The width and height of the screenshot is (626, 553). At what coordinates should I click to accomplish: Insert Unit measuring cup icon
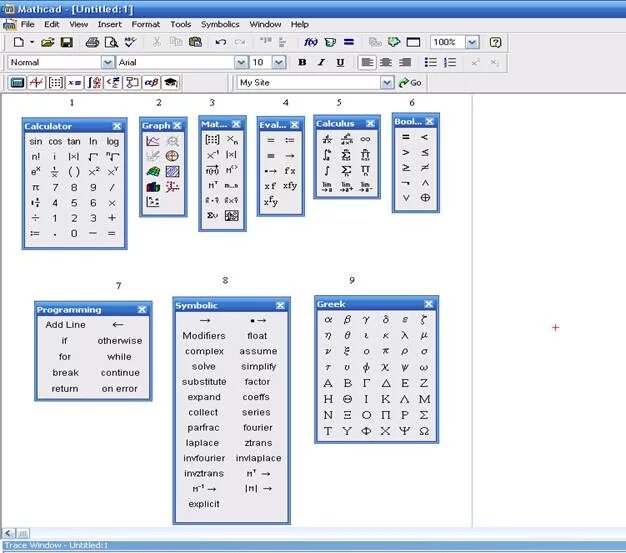[330, 42]
